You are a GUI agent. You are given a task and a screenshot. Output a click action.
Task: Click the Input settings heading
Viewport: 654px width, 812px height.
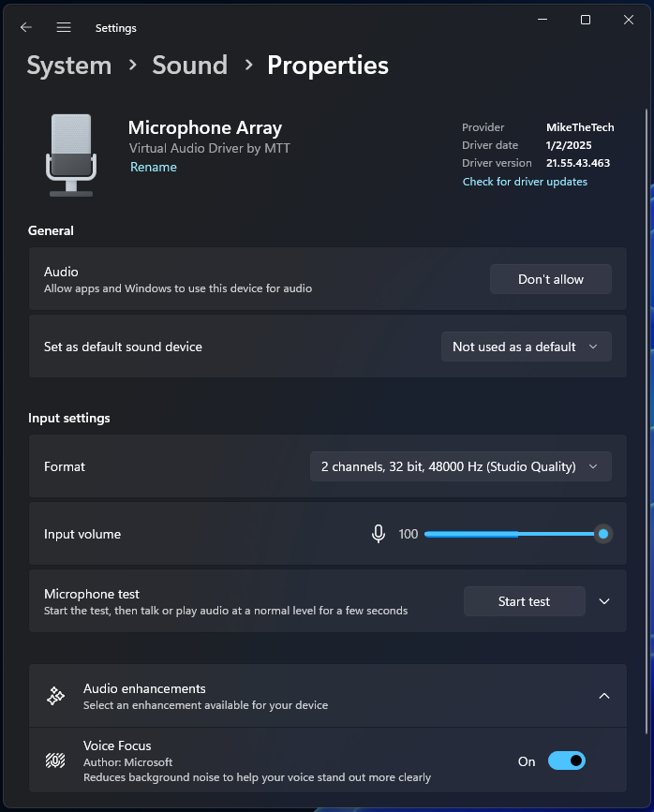(69, 418)
